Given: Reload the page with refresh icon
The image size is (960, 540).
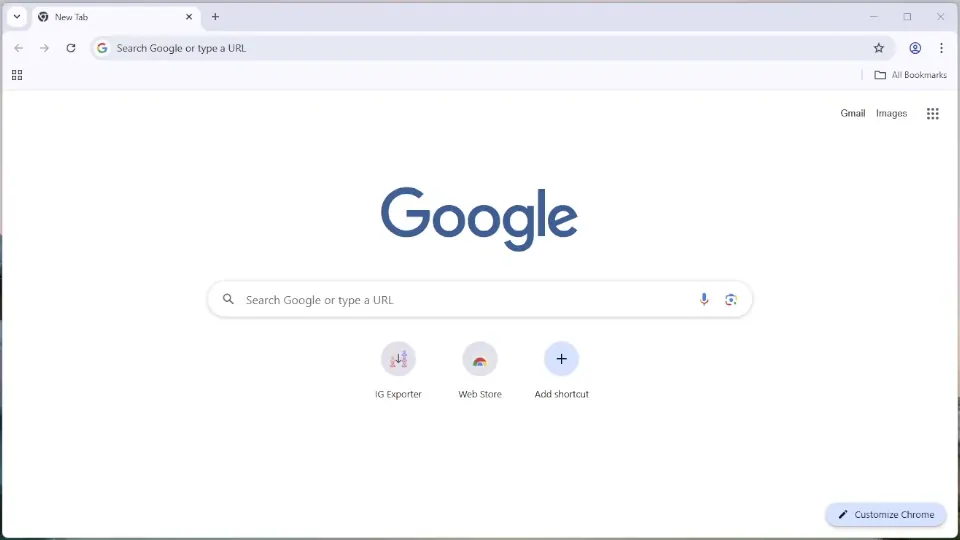Looking at the screenshot, I should coord(71,48).
